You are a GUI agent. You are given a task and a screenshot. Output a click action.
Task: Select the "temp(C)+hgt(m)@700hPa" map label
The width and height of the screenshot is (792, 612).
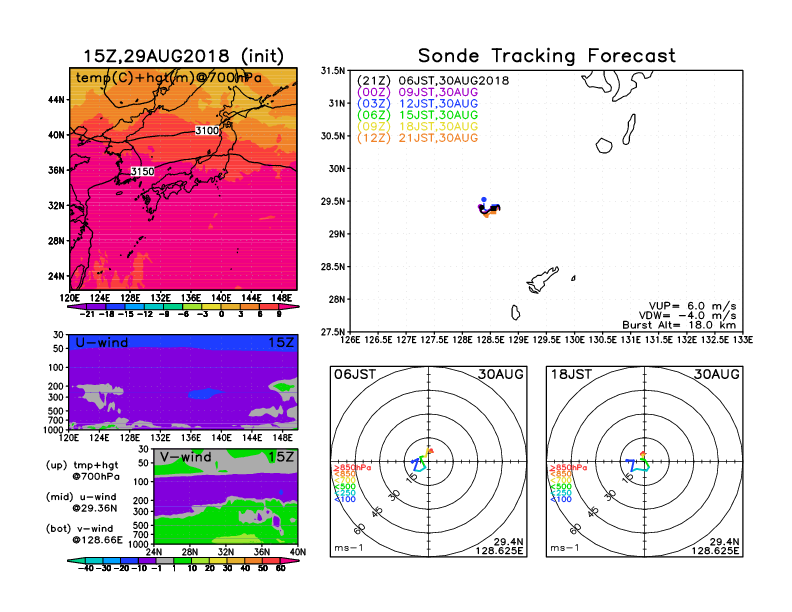[169, 78]
